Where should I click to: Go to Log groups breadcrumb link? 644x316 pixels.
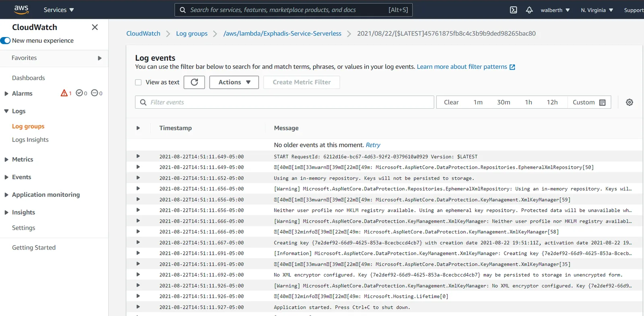click(x=192, y=33)
